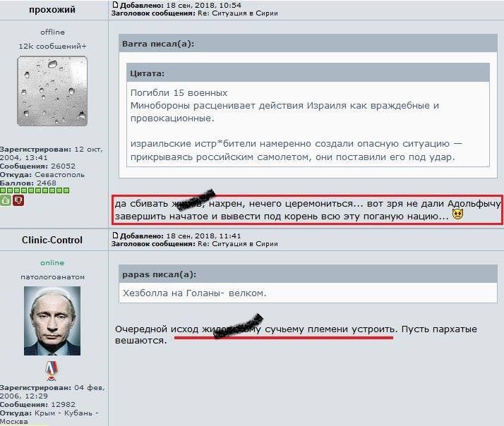
Task: Open profile of user прохожий
Action: [x=52, y=10]
